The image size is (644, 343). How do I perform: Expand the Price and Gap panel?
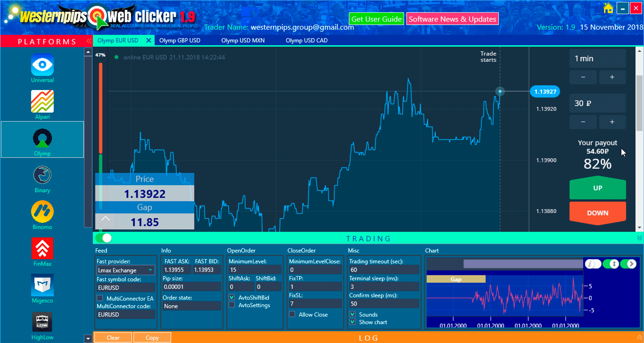105,218
